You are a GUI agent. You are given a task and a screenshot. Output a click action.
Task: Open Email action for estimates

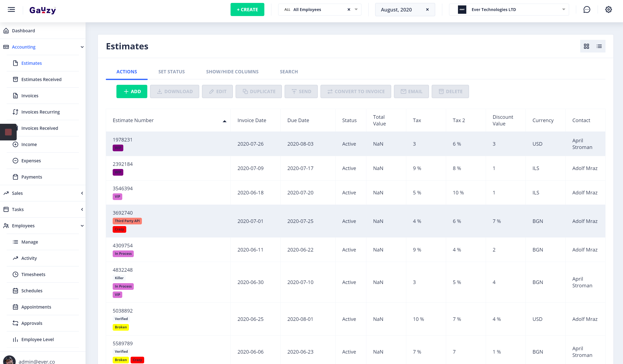(411, 91)
